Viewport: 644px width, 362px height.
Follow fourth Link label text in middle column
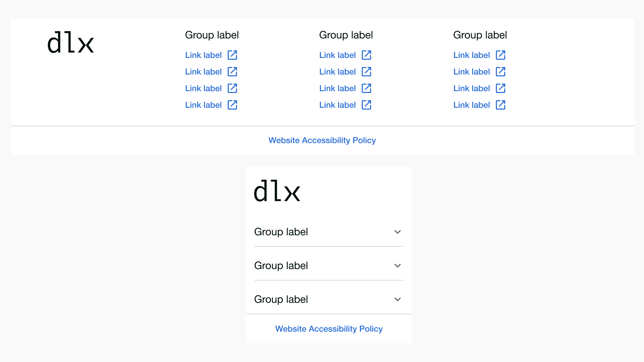click(x=338, y=105)
